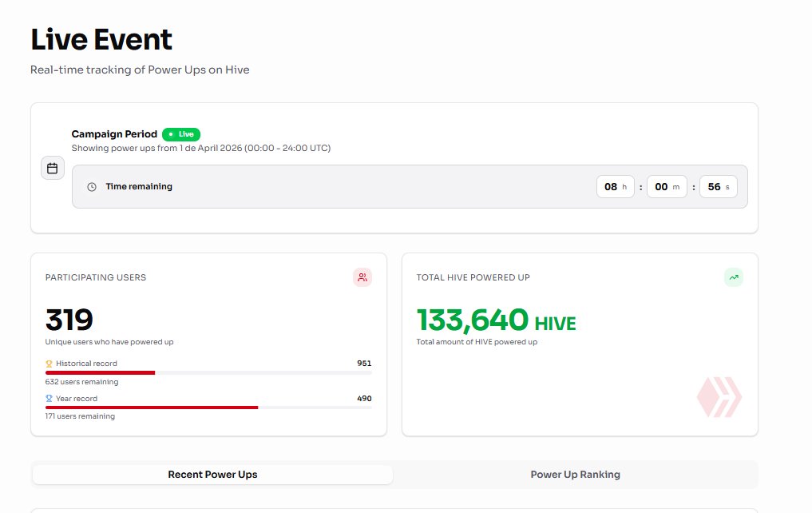Click the Historical record progress bar
Image resolution: width=812 pixels, height=513 pixels.
tap(208, 372)
